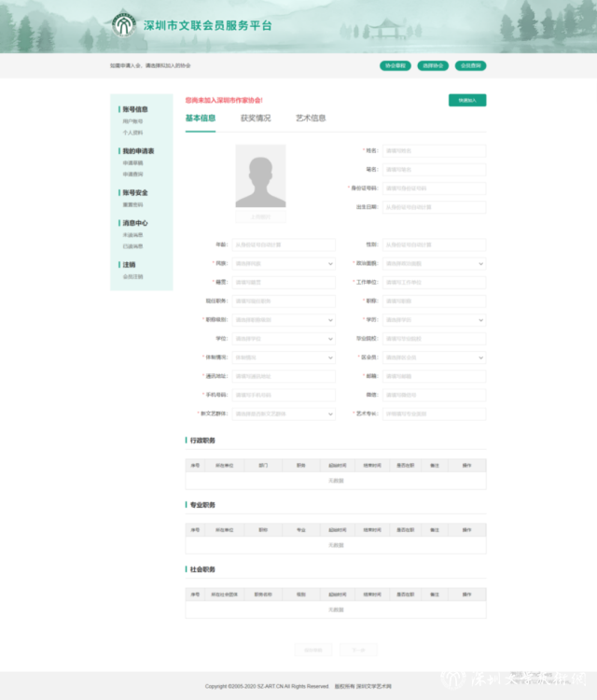Click the 姓名 input field
The image size is (597, 700).
(434, 150)
